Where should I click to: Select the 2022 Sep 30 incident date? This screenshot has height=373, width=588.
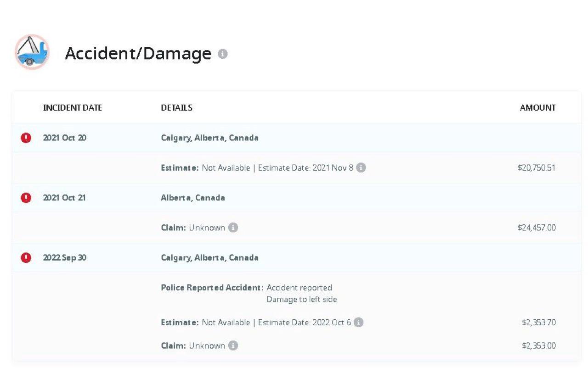pos(65,258)
